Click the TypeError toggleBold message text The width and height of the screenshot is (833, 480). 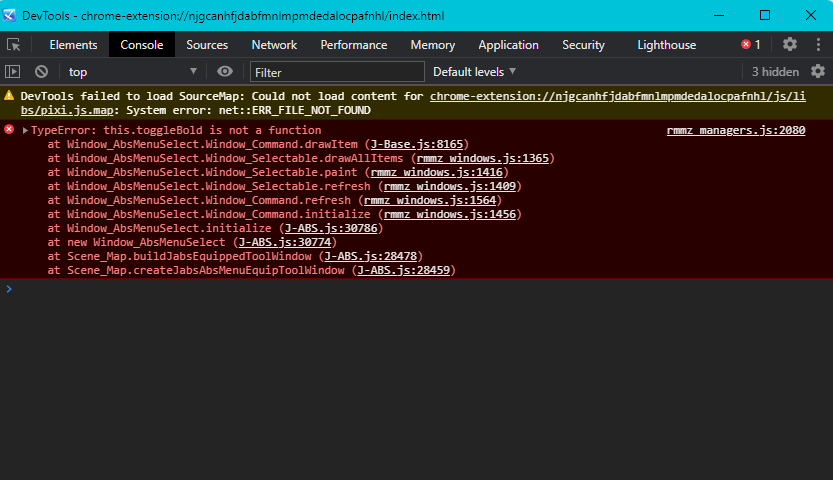click(176, 130)
